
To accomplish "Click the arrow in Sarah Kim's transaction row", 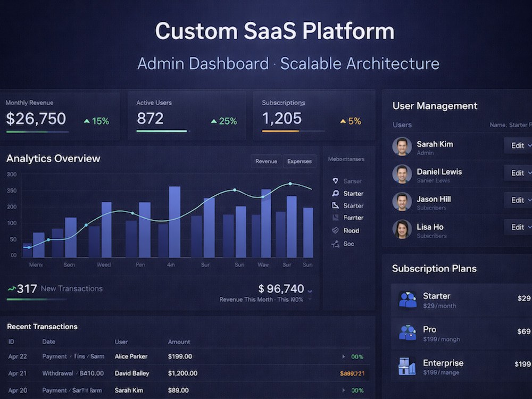I will 344,390.
